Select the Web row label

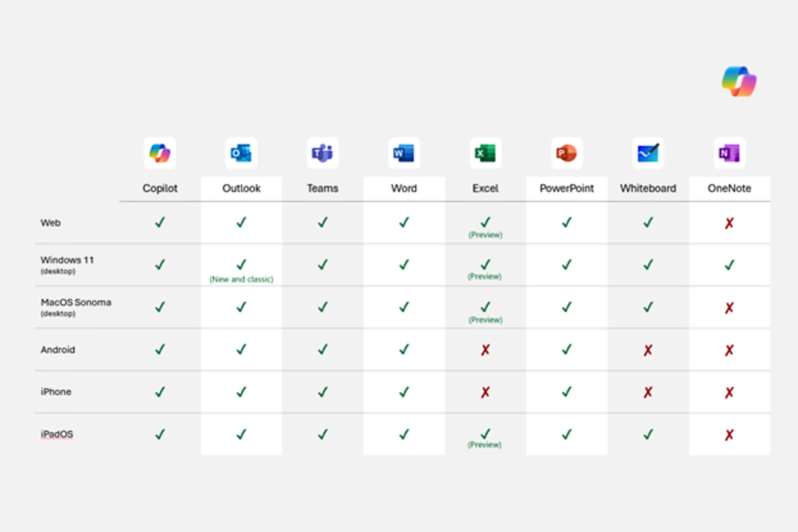click(51, 223)
